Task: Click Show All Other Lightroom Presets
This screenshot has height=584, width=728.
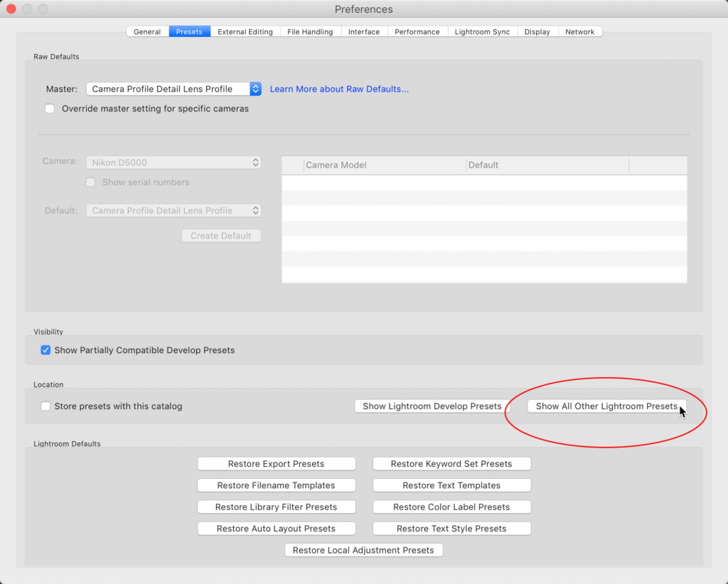Action: coord(606,406)
